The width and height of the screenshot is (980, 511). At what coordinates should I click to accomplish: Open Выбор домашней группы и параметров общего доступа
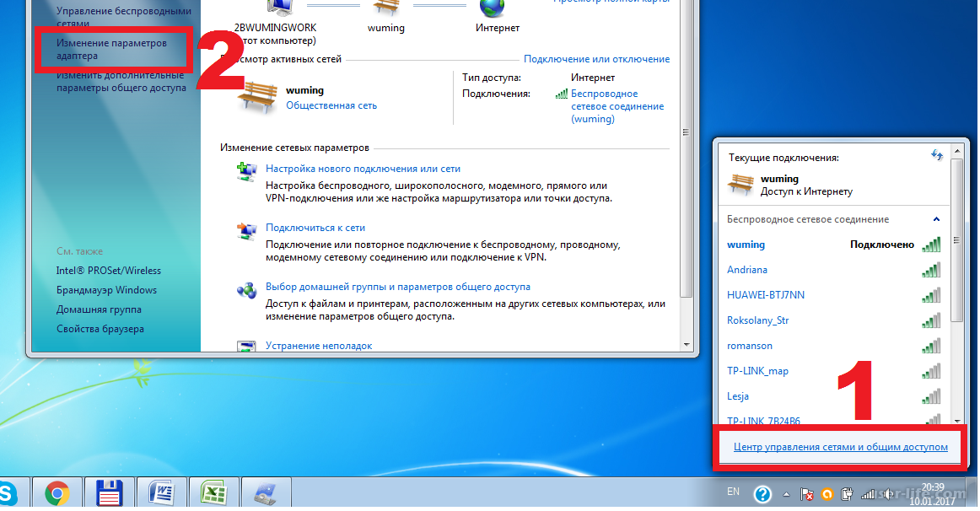pos(398,287)
